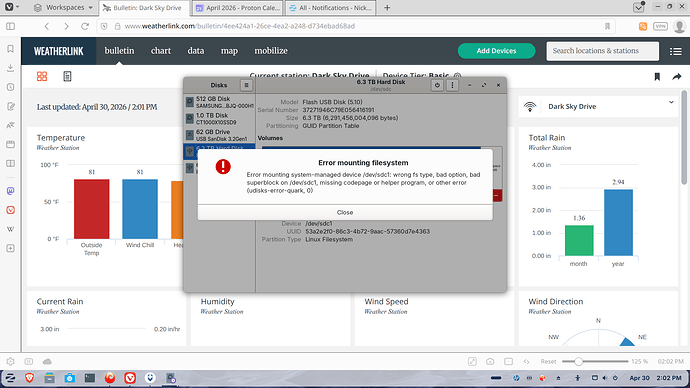Open Vivaldi web panel in sidebar
This screenshot has height=388, width=690.
pyautogui.click(x=11, y=210)
